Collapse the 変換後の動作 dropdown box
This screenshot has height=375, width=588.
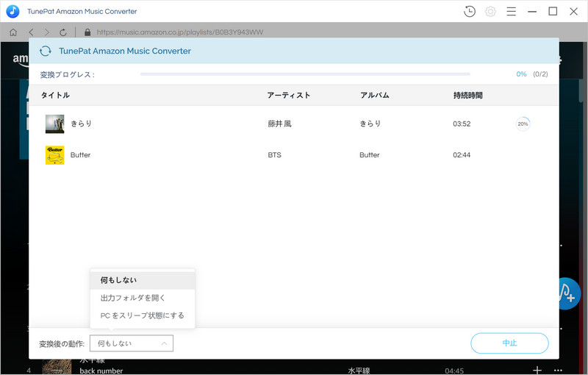[x=132, y=343]
